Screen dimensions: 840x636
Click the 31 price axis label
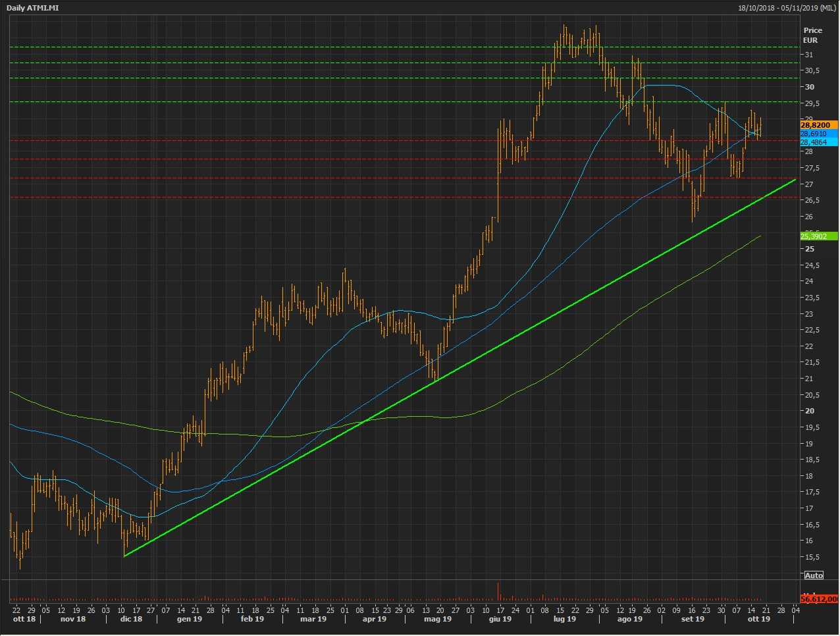[808, 55]
